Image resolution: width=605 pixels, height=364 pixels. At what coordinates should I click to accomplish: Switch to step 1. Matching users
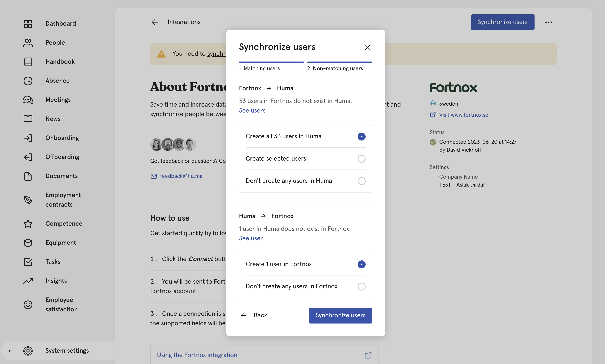(272, 66)
